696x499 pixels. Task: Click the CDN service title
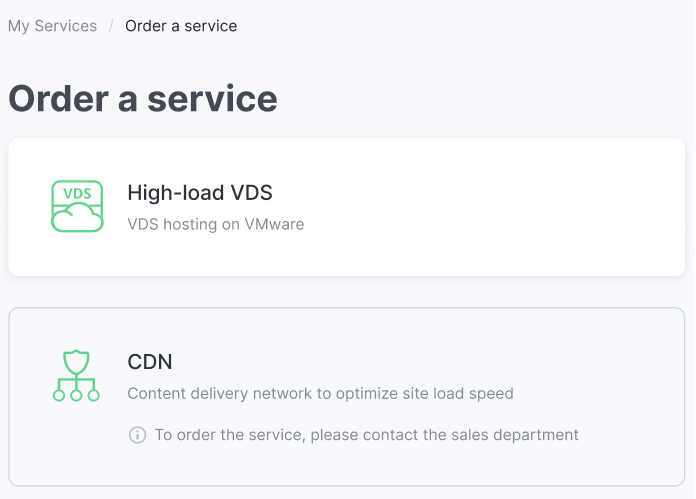150,362
